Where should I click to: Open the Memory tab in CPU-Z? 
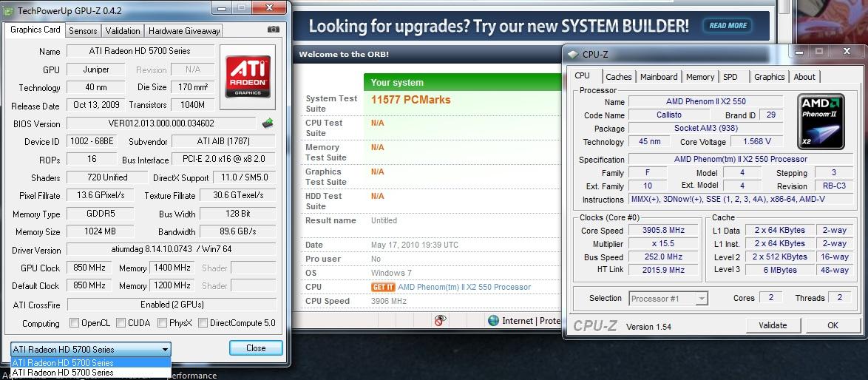coord(700,77)
